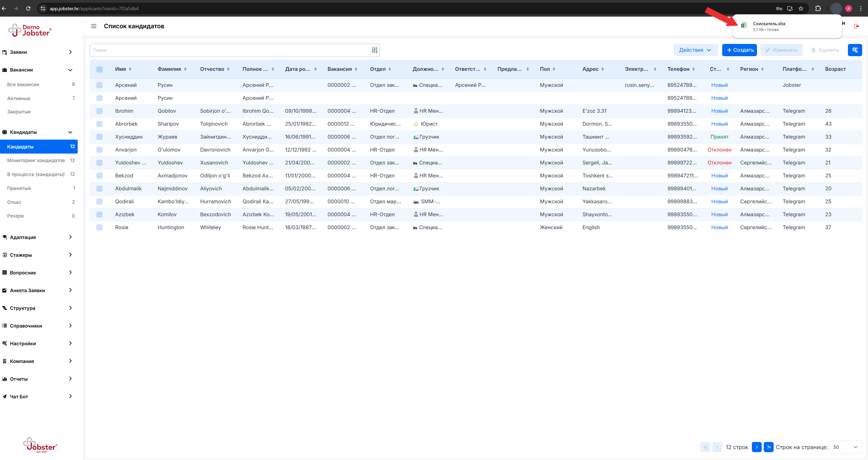This screenshot has height=460, width=868.
Task: Click the red logout icon
Action: 856,26
